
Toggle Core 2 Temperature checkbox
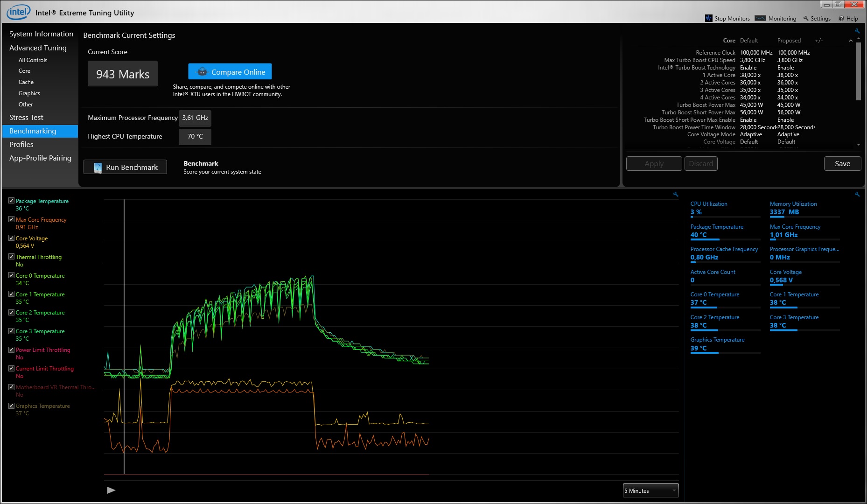[11, 312]
